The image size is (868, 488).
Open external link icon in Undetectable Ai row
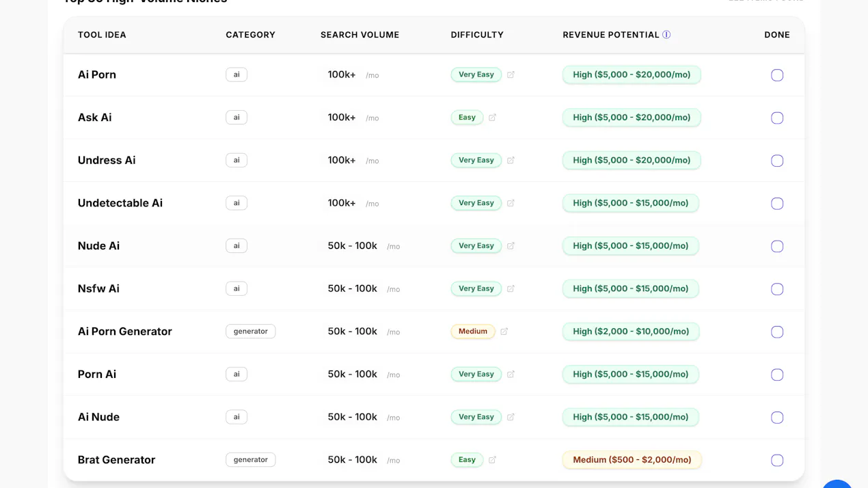(x=511, y=203)
